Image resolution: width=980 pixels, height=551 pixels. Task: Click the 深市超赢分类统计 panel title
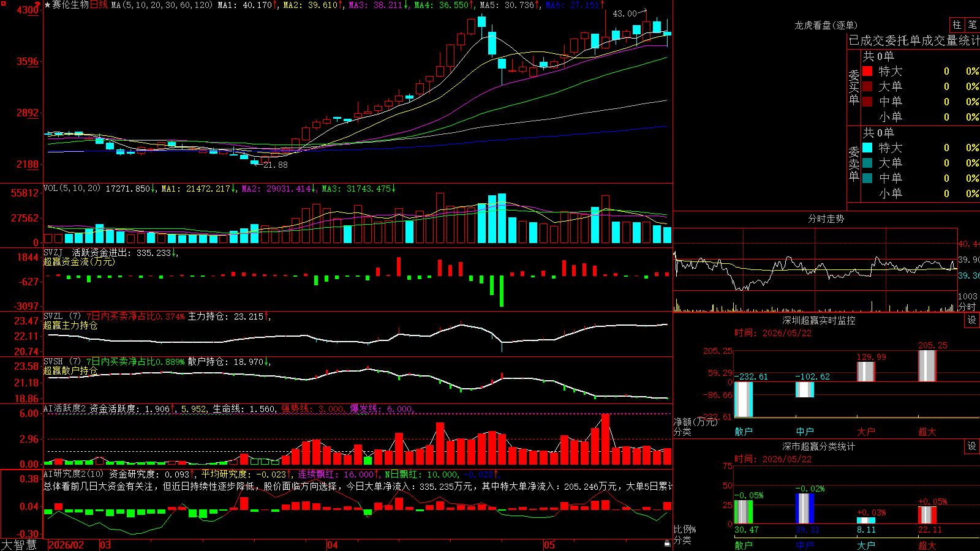818,446
